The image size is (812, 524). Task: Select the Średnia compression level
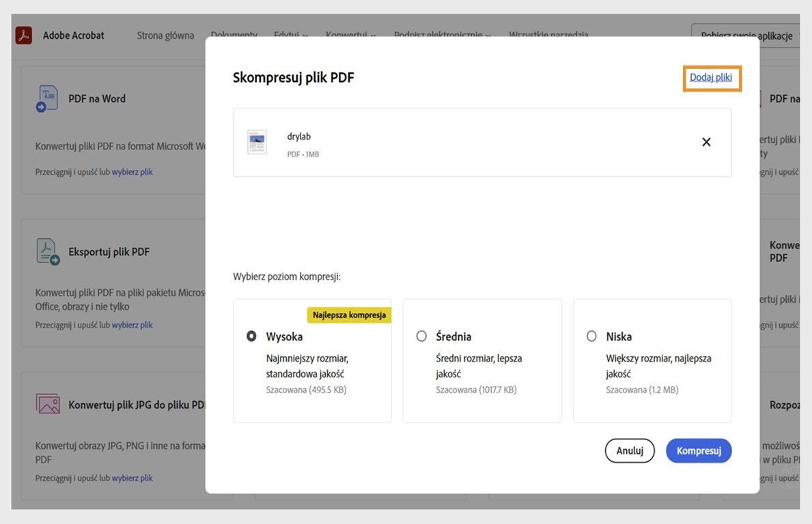tap(421, 336)
